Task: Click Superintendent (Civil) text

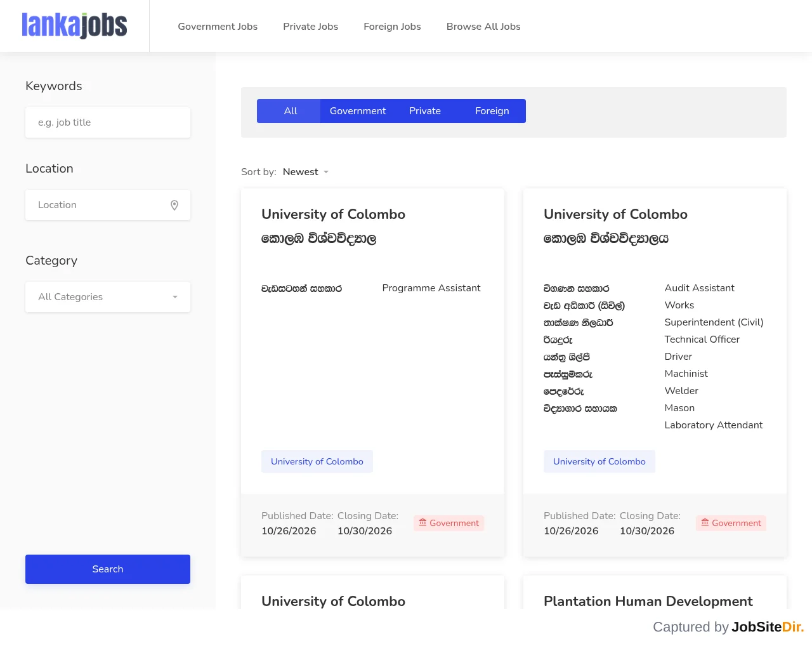Action: [714, 322]
